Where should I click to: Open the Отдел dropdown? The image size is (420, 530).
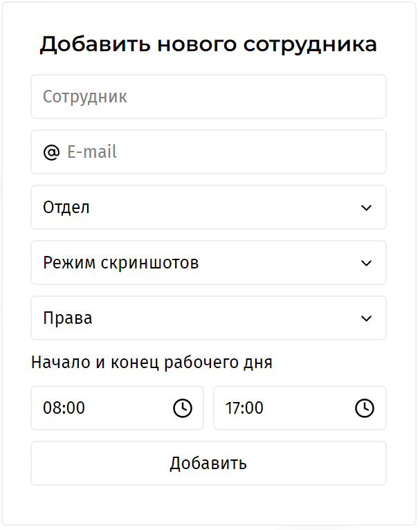[x=208, y=208]
